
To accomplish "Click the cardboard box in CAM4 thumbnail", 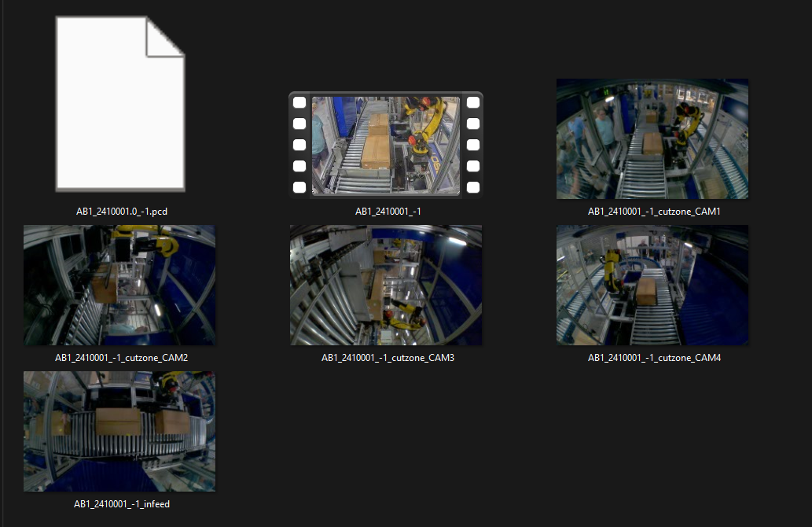I will click(646, 290).
